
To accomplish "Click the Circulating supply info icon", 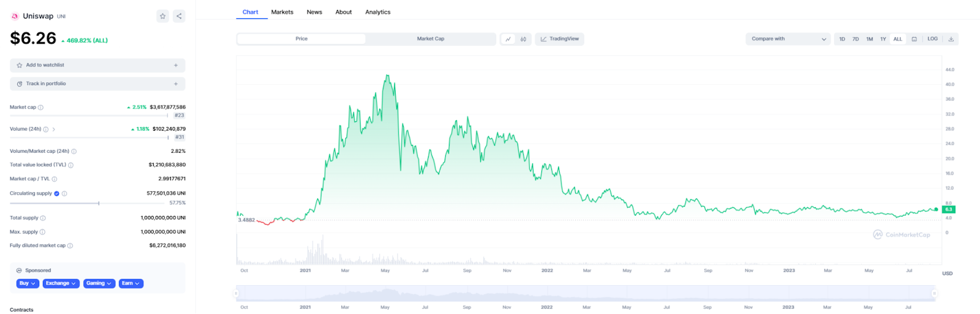I will (x=64, y=193).
